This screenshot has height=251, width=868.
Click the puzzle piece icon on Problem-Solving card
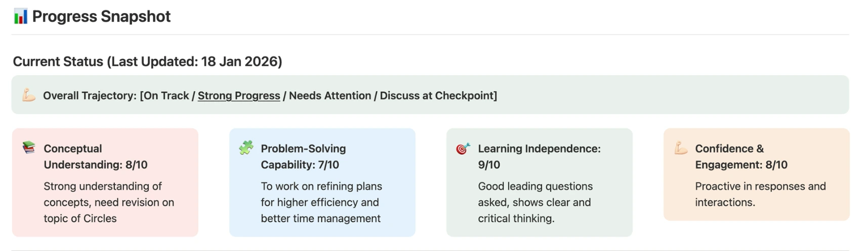[246, 148]
